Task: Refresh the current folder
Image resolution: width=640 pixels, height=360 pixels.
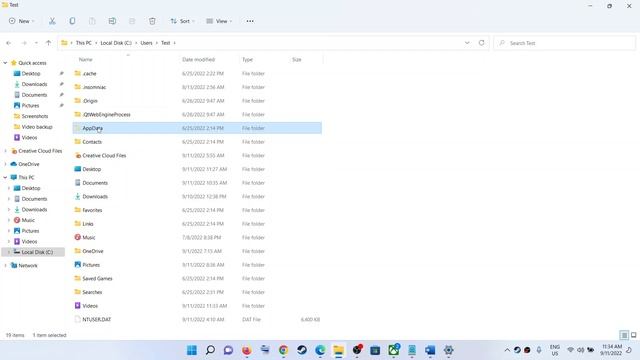Action: point(482,43)
